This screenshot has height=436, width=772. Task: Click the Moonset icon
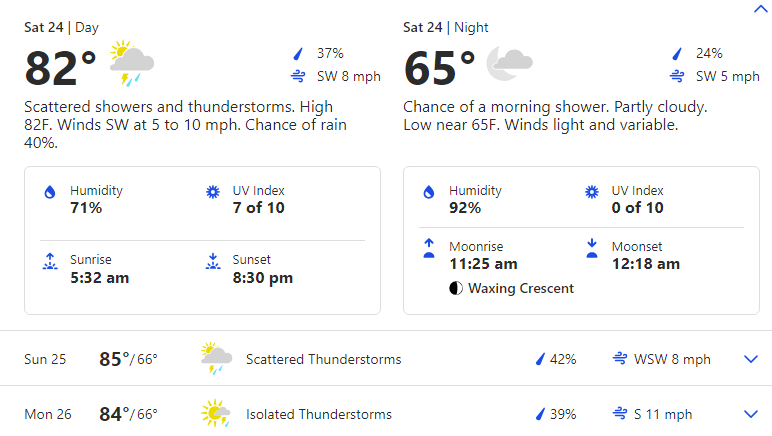[x=592, y=248]
